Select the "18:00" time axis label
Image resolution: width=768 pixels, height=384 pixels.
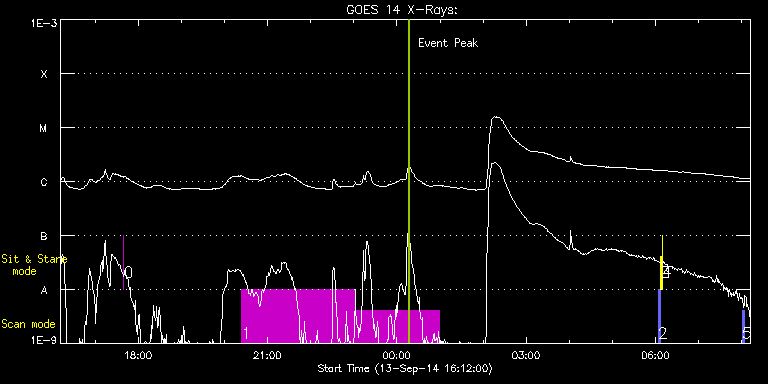(138, 355)
